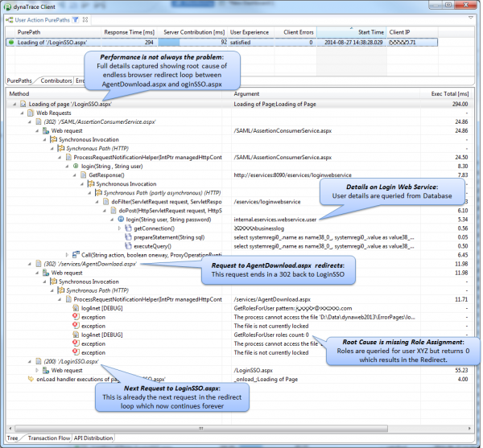Collapse login(String user, String password) node
The width and height of the screenshot is (483, 448).
click(x=112, y=220)
